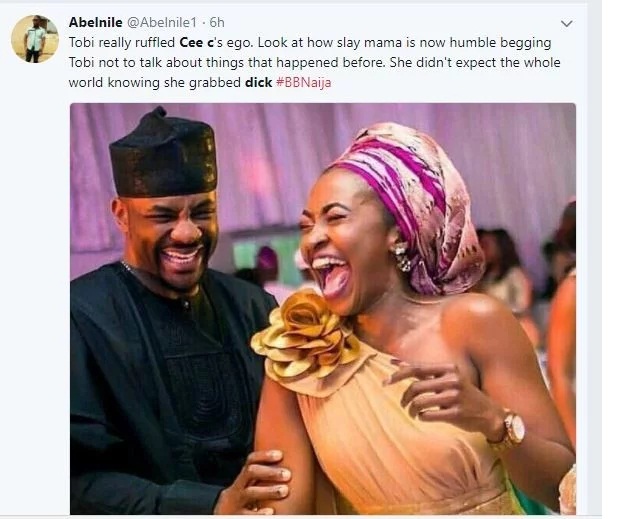
Task: Click the man's black cap in photo
Action: click(x=164, y=155)
